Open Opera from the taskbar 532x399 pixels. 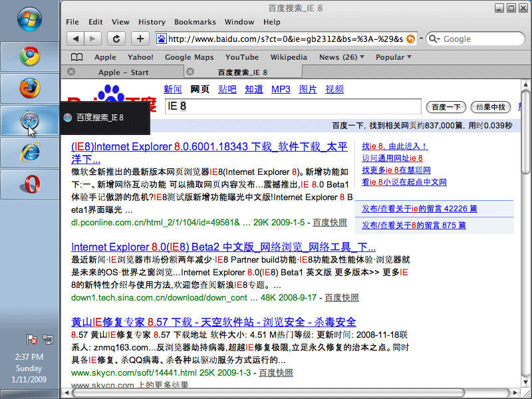point(30,184)
